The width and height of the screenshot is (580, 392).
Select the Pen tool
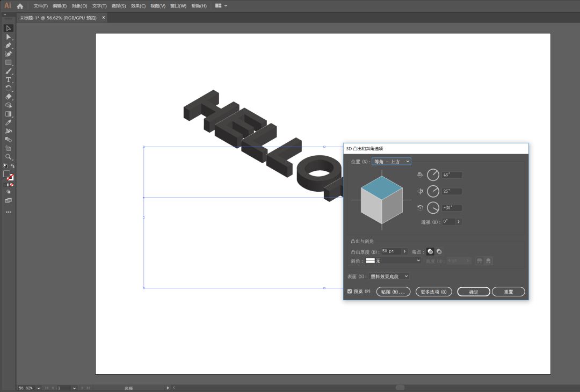pyautogui.click(x=8, y=45)
